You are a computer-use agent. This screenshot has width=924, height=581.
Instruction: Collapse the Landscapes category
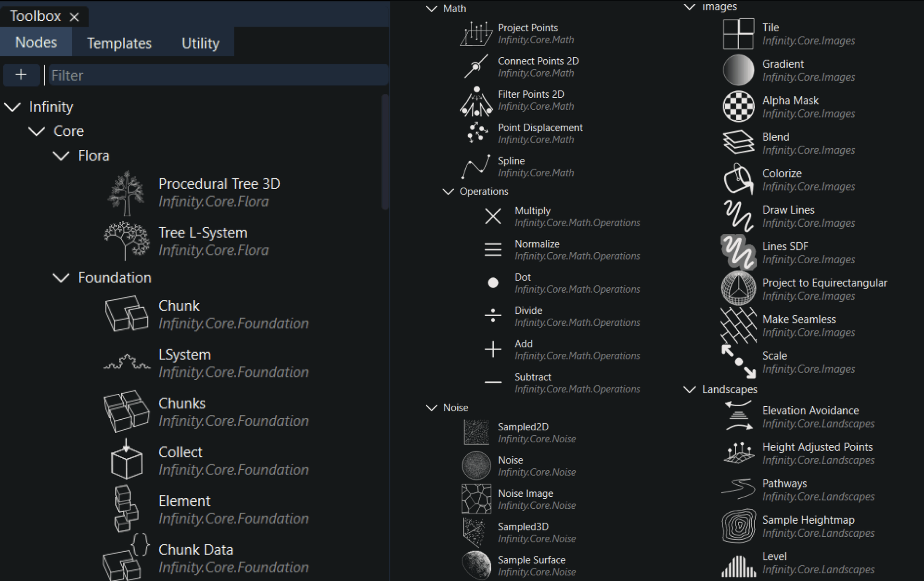tap(689, 389)
